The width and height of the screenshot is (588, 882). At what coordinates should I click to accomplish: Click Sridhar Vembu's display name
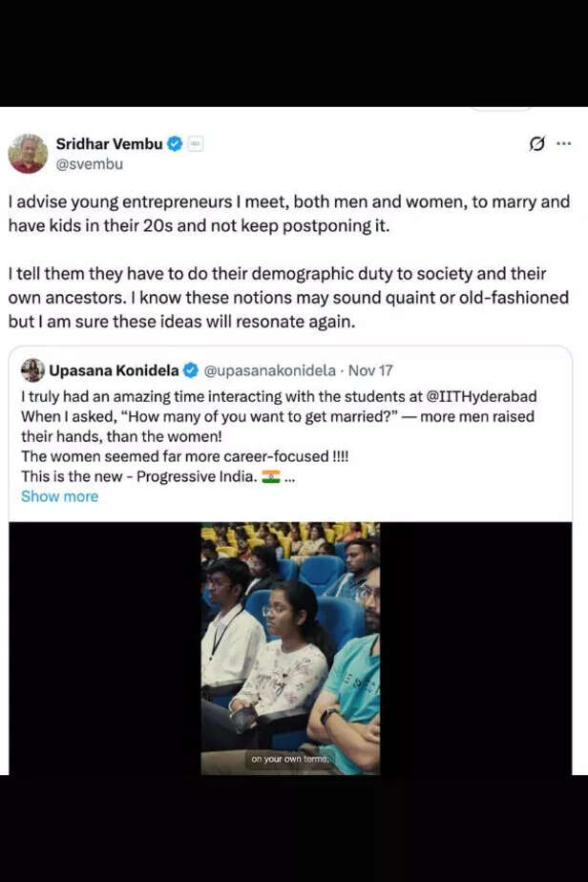coord(108,143)
